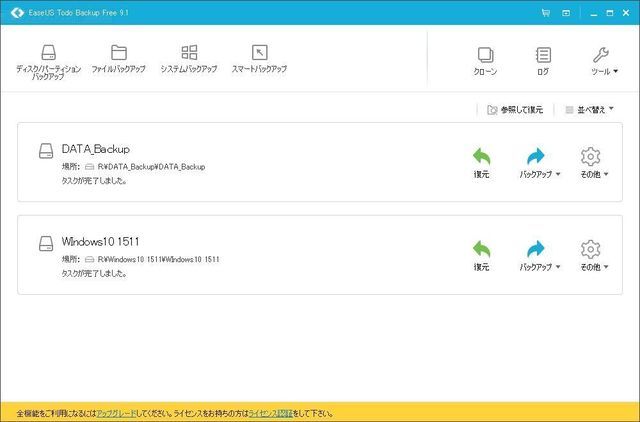Click the shopping cart icon in title bar

coord(545,13)
